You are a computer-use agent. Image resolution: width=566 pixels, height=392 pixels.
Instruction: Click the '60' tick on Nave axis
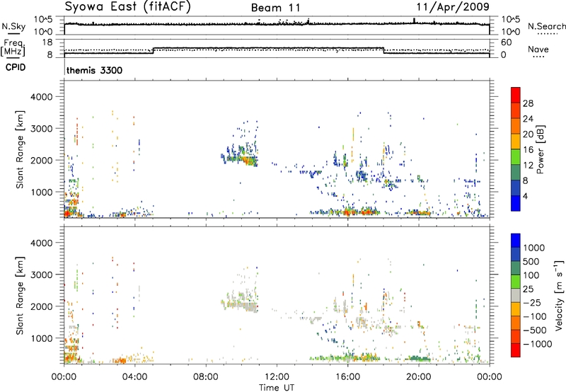[x=507, y=42]
